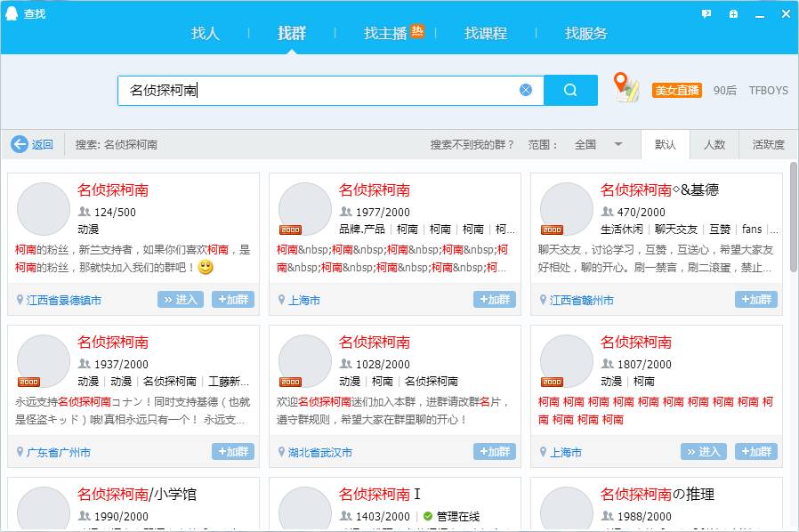This screenshot has width=799, height=532.
Task: Click the 动漫 tag under 124/500 group
Action: [x=88, y=230]
